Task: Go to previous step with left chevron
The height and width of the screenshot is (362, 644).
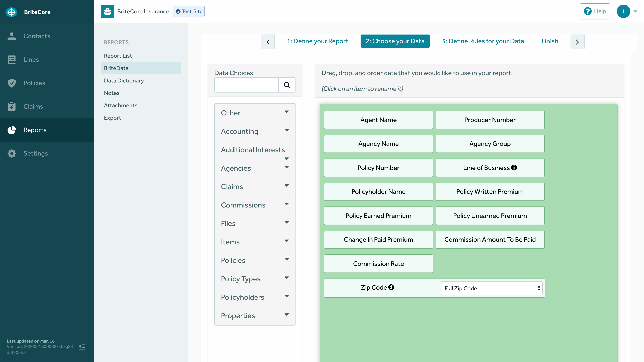Action: 267,41
